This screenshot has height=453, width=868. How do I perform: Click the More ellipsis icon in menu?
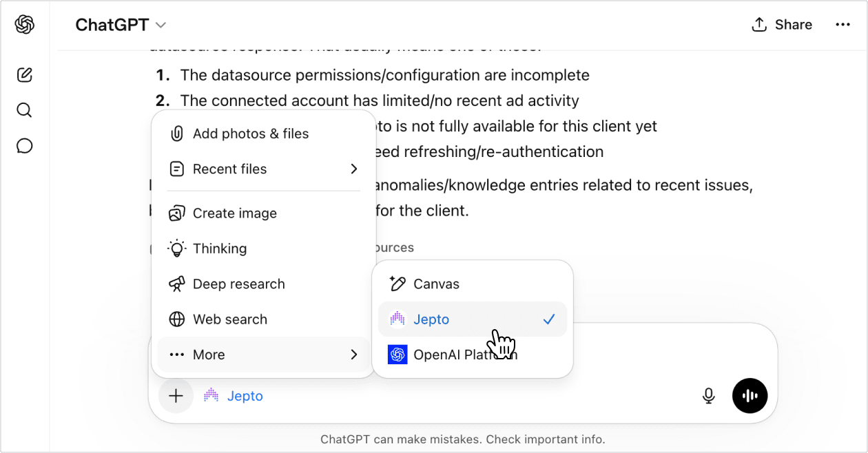[x=177, y=355]
